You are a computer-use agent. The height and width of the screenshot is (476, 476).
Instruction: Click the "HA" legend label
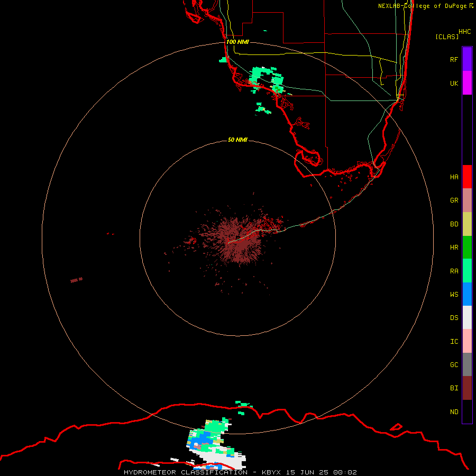pos(454,177)
